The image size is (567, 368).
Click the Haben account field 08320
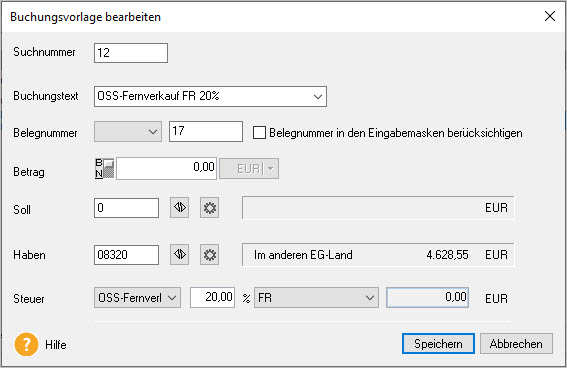[x=126, y=255]
